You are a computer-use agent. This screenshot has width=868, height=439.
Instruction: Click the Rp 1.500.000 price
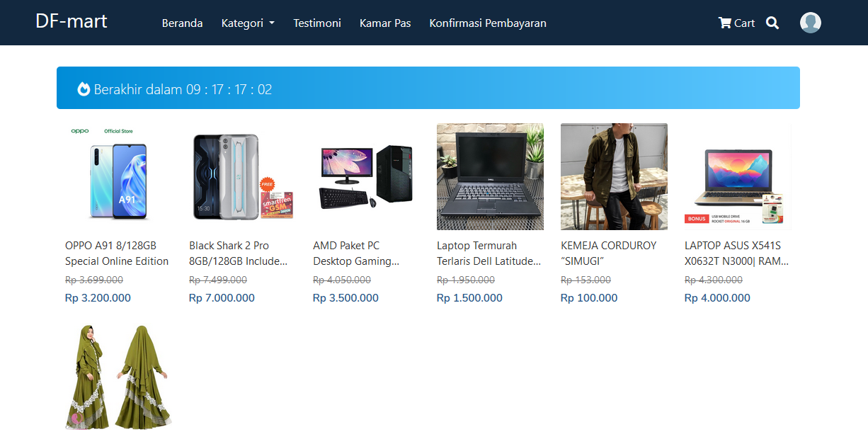[469, 298]
